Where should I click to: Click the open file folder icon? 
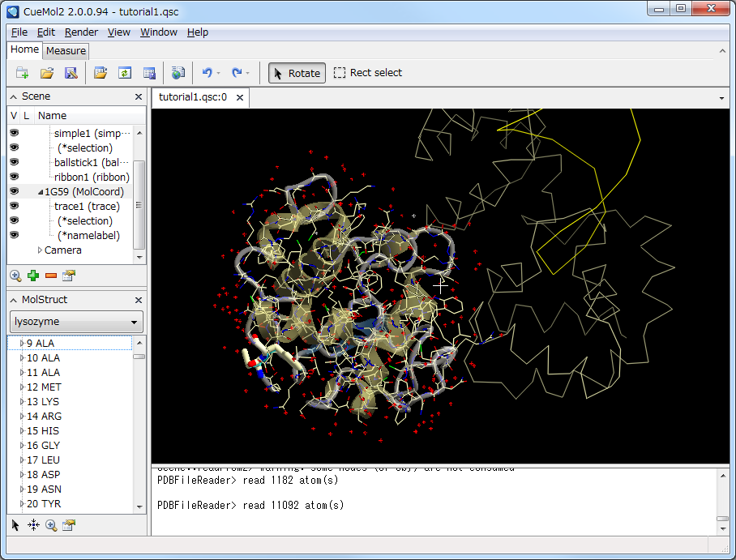(47, 73)
